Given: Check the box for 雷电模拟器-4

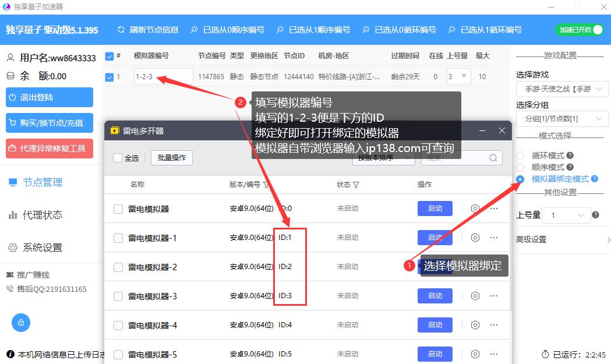Looking at the screenshot, I should [118, 326].
